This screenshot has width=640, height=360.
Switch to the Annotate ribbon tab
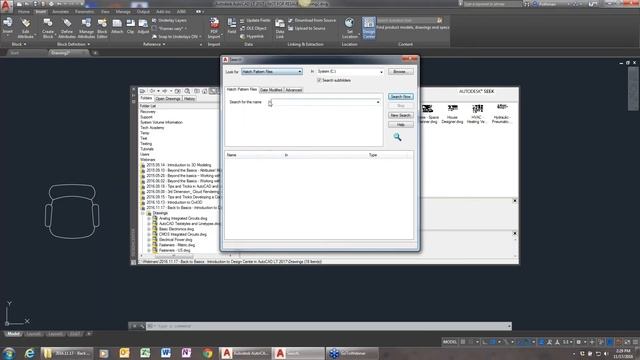point(60,12)
